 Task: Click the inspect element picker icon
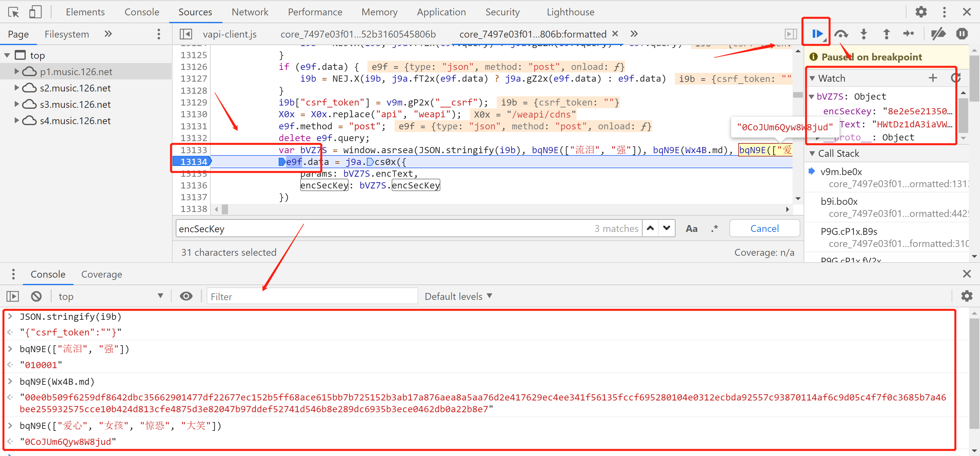[13, 12]
